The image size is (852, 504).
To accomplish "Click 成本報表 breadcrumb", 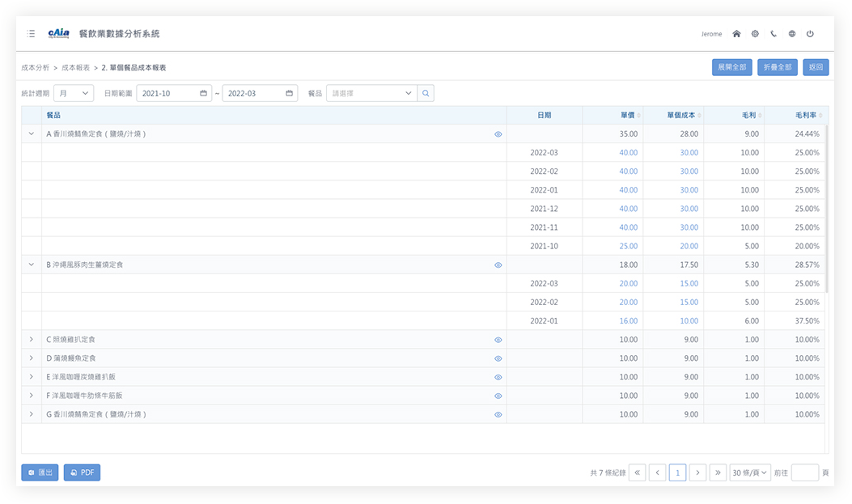I will [75, 68].
